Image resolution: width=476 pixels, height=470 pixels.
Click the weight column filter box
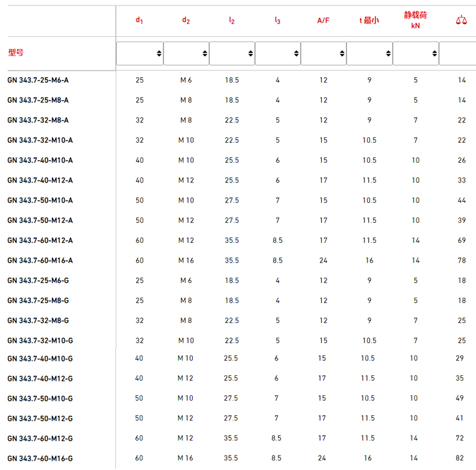[458, 54]
